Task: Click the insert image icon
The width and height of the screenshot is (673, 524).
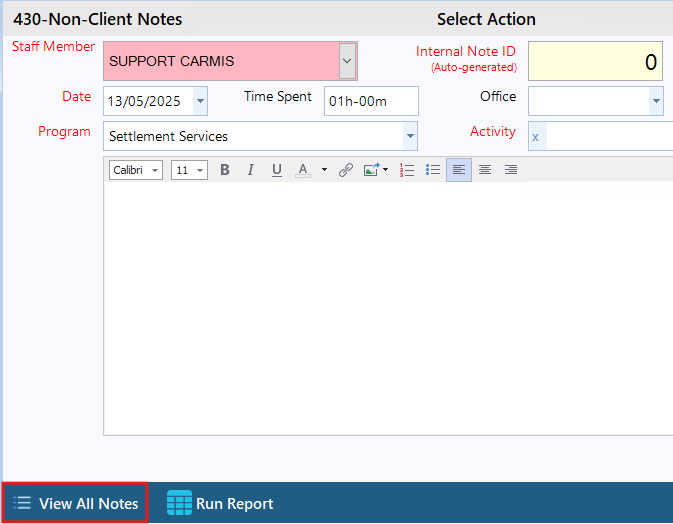Action: pos(372,170)
